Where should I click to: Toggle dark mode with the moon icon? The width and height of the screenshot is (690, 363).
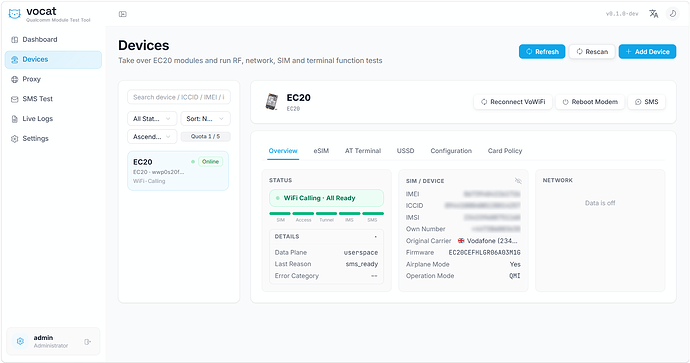pyautogui.click(x=673, y=14)
